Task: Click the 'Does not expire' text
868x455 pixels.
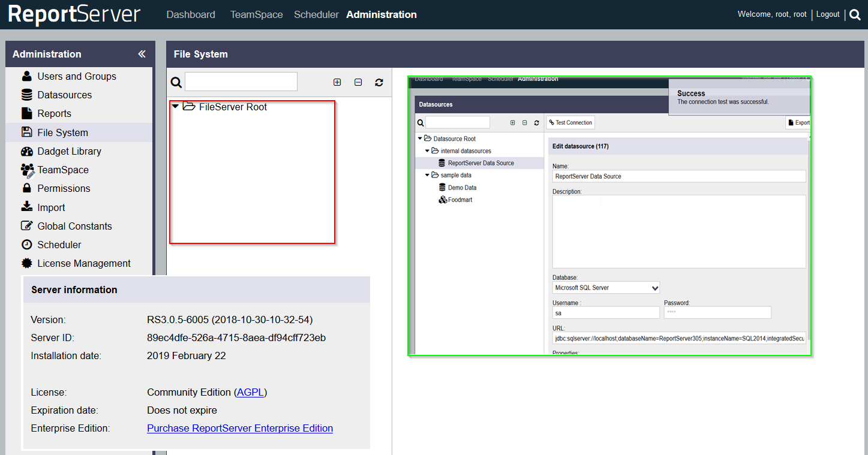Action: [182, 410]
